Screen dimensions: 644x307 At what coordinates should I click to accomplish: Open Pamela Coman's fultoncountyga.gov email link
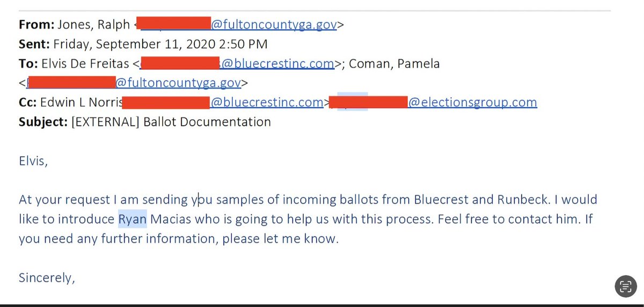point(177,83)
